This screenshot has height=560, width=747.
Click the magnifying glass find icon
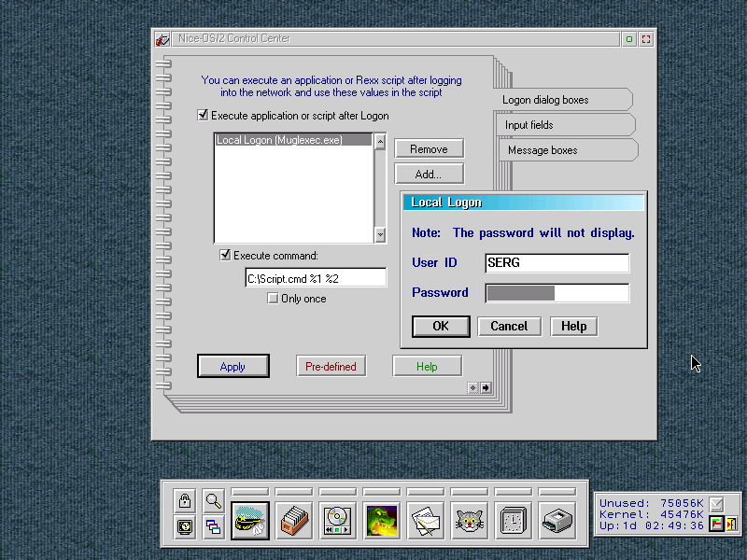(x=214, y=500)
